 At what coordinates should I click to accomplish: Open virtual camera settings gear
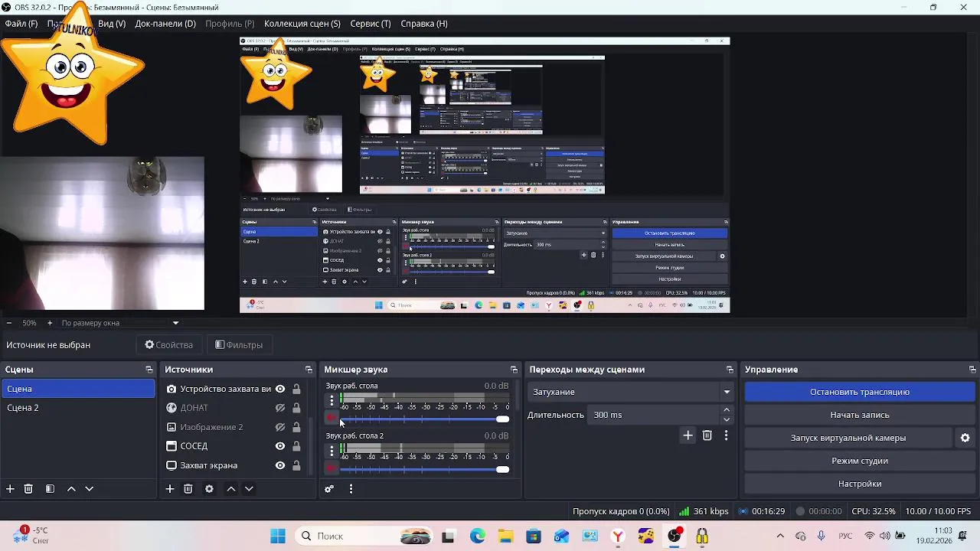coord(965,438)
